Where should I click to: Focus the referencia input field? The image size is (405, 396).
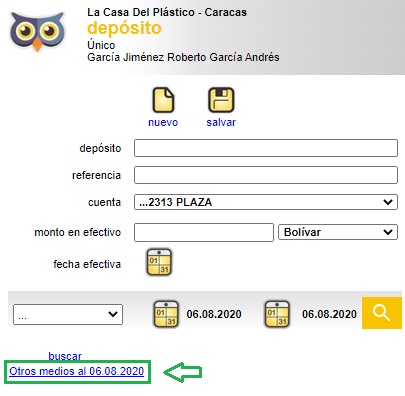point(266,175)
